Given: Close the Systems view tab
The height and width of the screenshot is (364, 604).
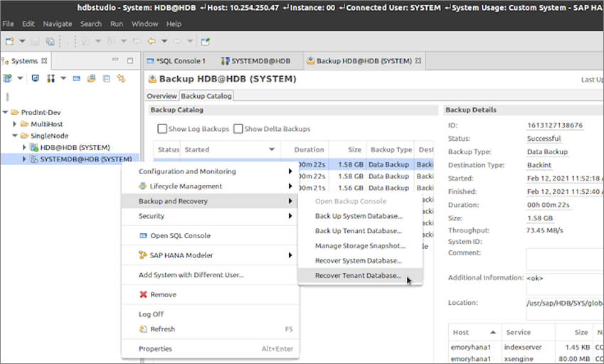Looking at the screenshot, I should 44,61.
